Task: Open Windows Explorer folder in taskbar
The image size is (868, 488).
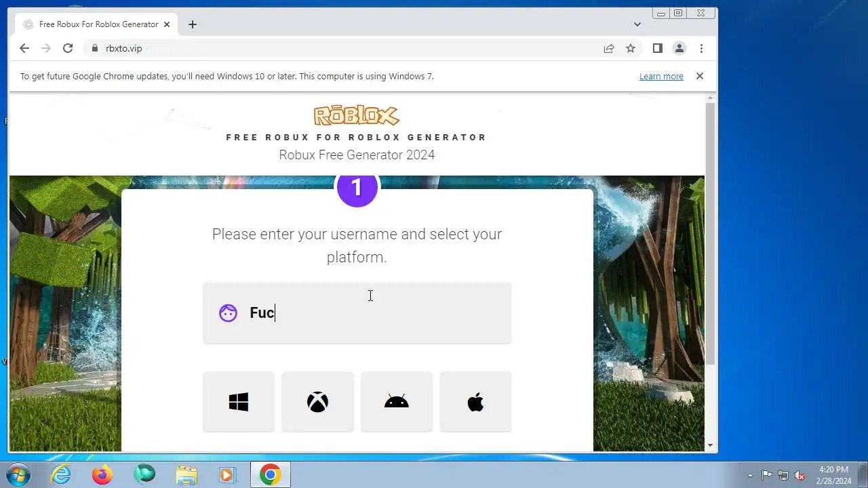Action: (x=186, y=475)
